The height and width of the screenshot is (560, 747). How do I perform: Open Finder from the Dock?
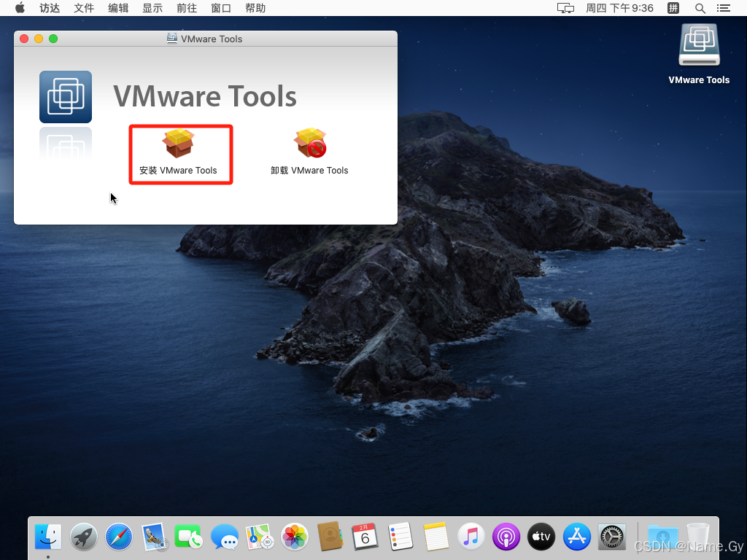click(x=48, y=537)
